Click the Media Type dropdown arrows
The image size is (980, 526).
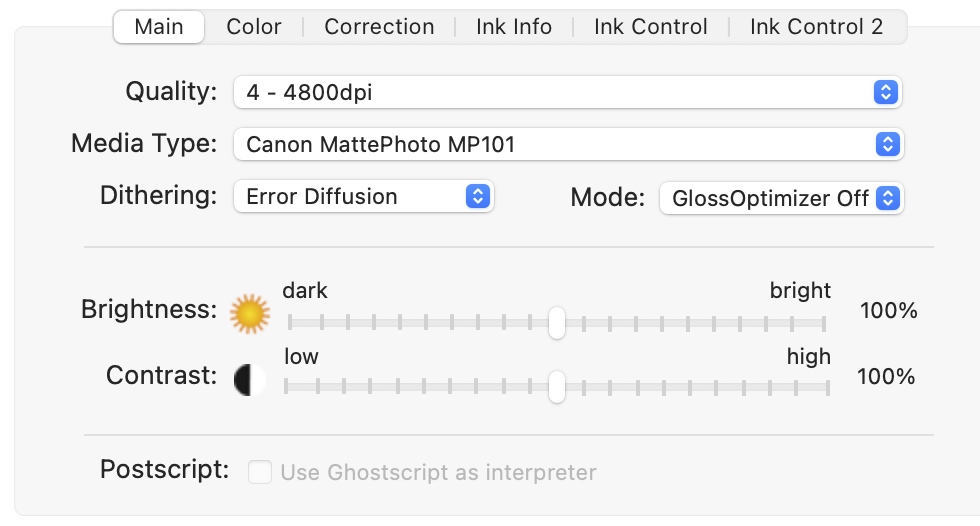pyautogui.click(x=886, y=144)
